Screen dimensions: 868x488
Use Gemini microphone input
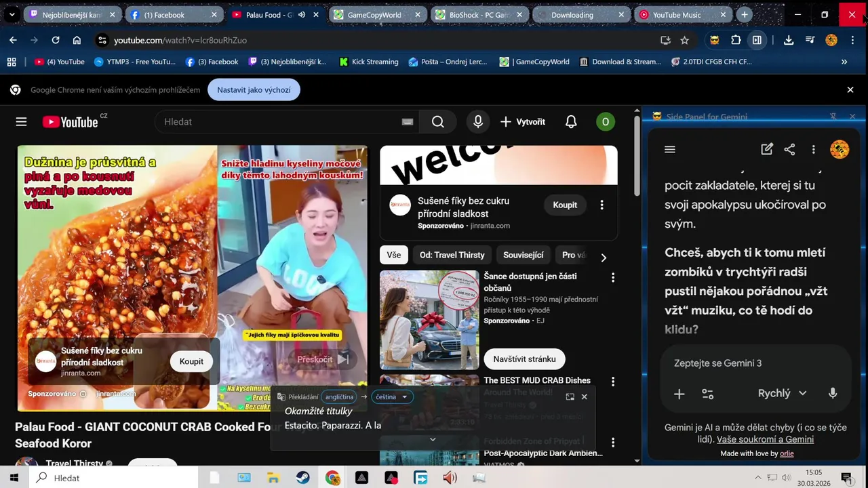pyautogui.click(x=833, y=393)
